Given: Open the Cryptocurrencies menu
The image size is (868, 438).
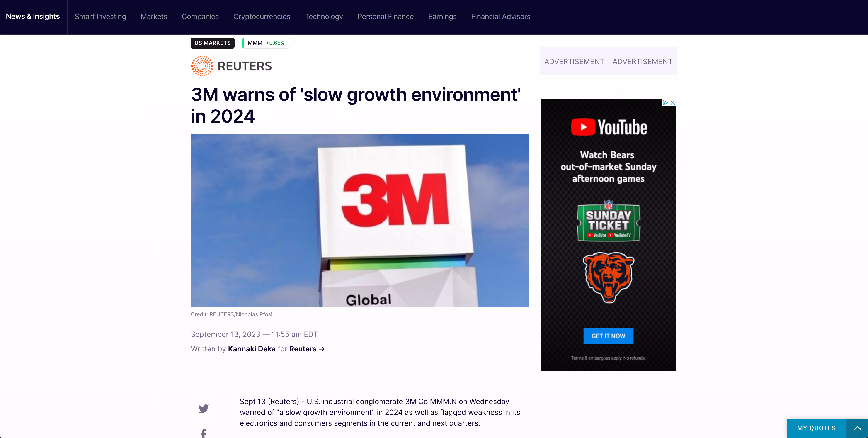Looking at the screenshot, I should click(x=262, y=17).
